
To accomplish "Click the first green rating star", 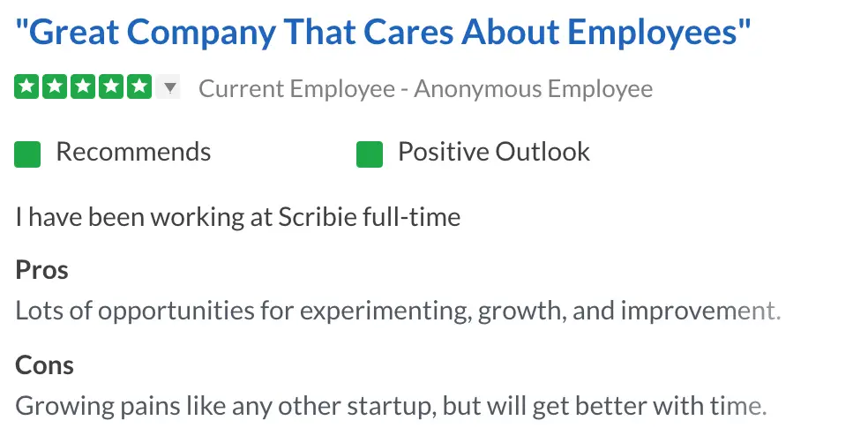I will point(26,86).
